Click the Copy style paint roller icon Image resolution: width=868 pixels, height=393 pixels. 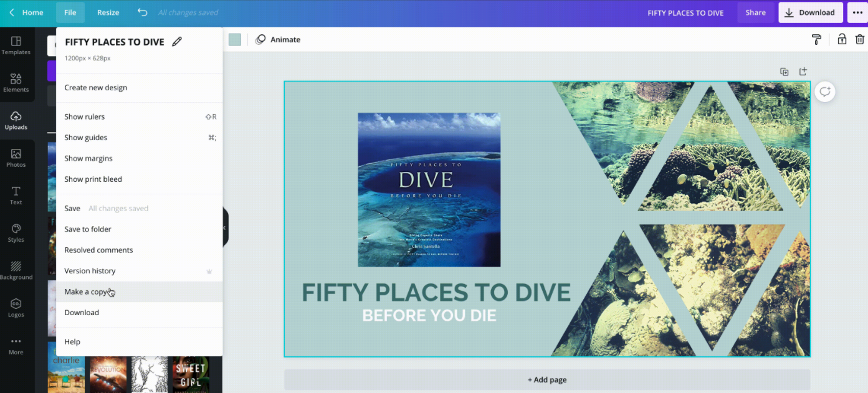click(816, 40)
